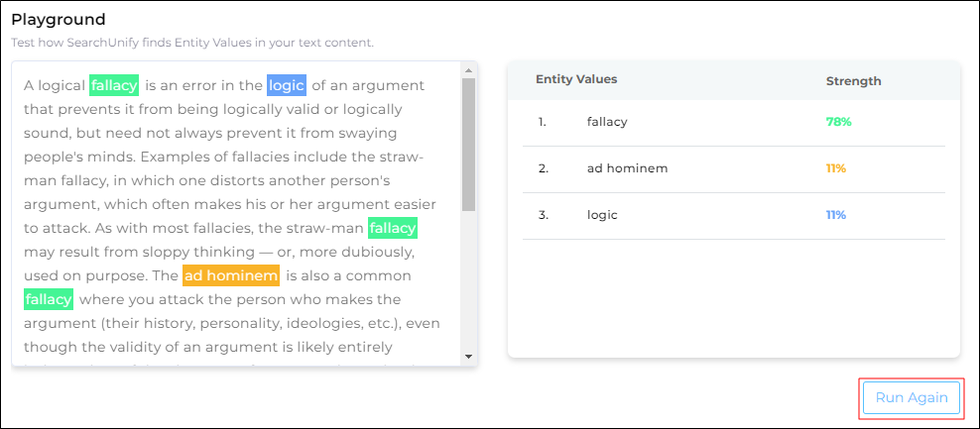Click the 'Entity Values' column header
This screenshot has width=980, height=429.
pos(576,79)
